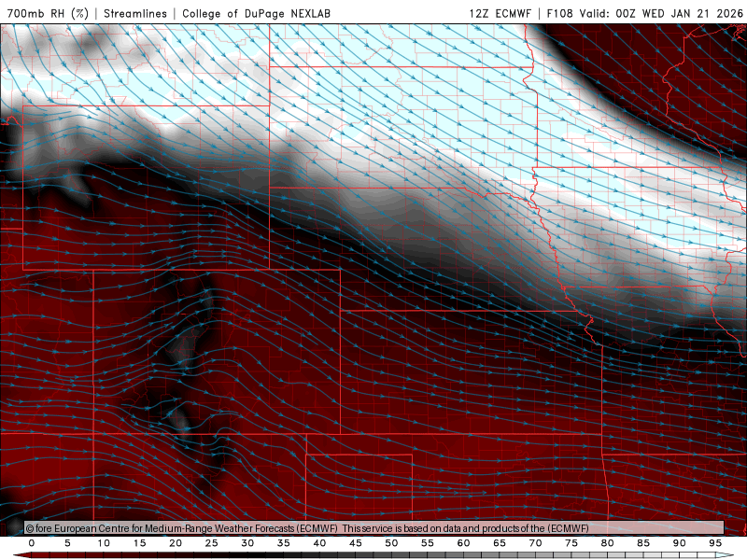Click 'College of DuPage NEXLAB' header text
This screenshot has width=747, height=560.
256,13
